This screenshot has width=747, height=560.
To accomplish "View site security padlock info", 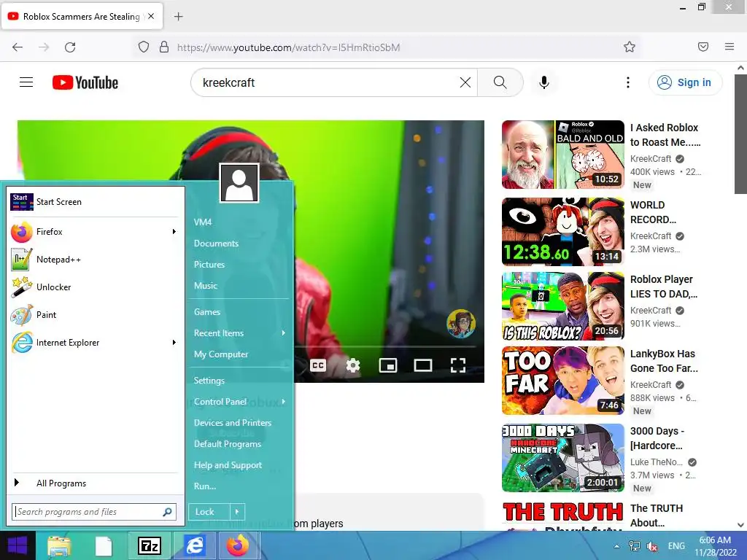I will pos(164,47).
